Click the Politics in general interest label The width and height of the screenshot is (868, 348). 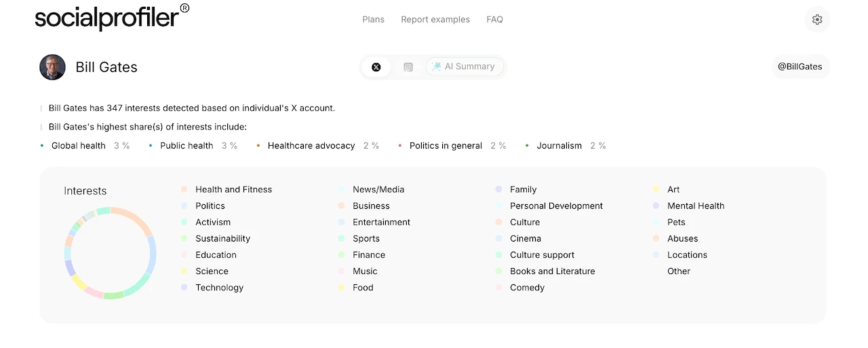click(x=446, y=146)
